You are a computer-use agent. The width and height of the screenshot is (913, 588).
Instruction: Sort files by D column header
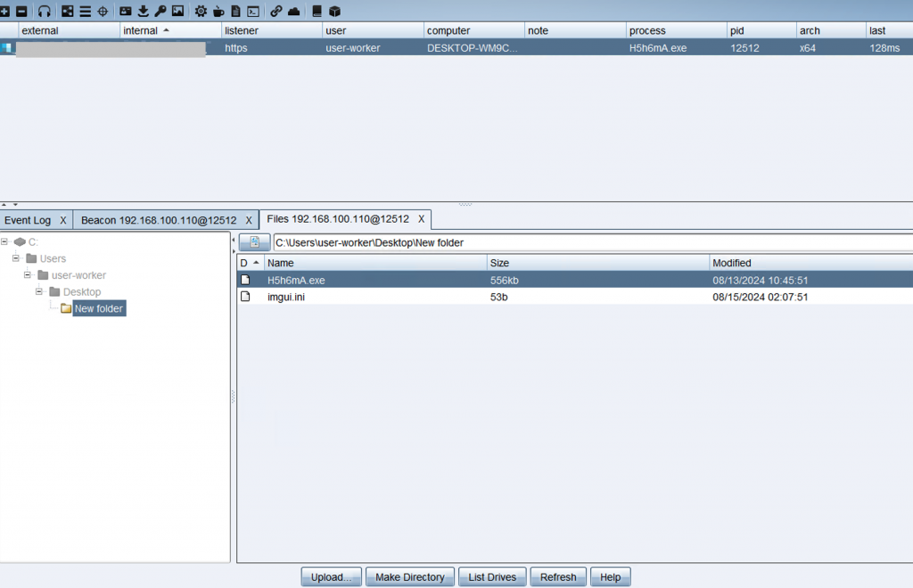point(251,263)
